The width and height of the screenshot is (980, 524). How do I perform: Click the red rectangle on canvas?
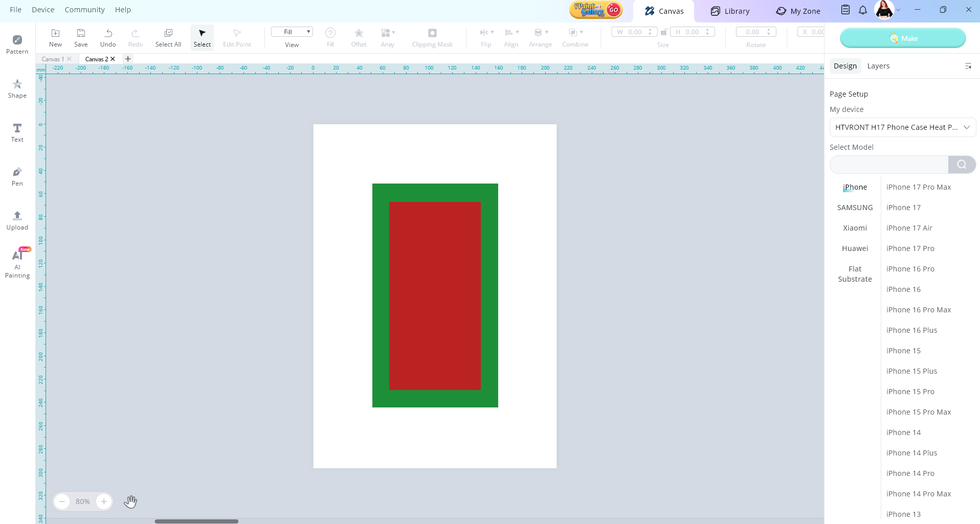click(435, 296)
